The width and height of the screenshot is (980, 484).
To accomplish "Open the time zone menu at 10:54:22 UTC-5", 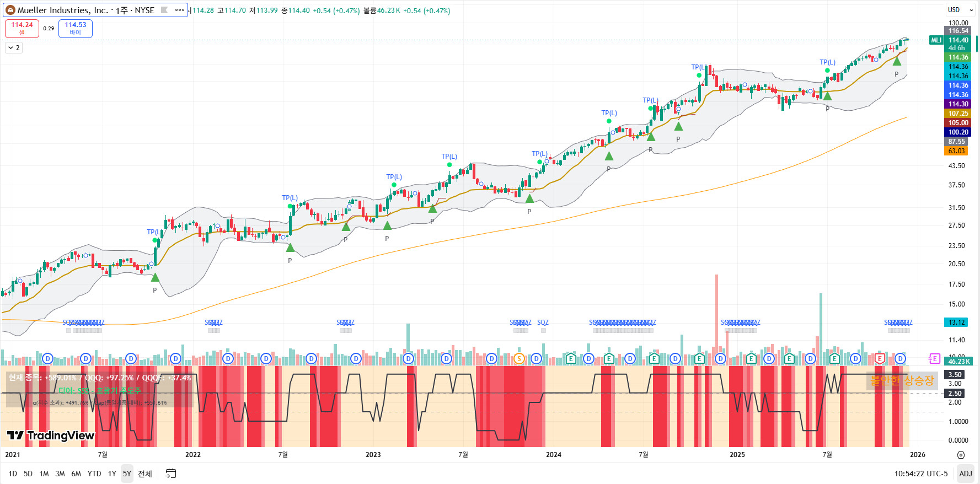I will pos(921,474).
